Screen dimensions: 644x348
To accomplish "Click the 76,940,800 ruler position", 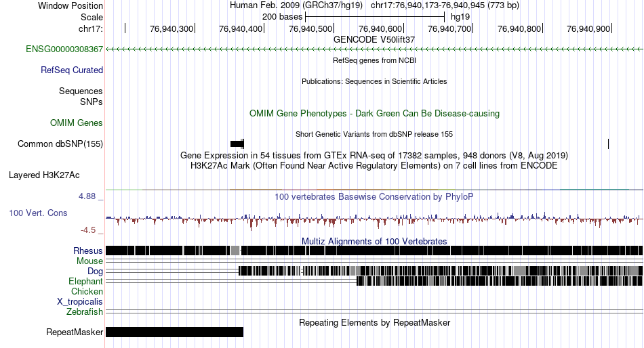I will pos(519,28).
